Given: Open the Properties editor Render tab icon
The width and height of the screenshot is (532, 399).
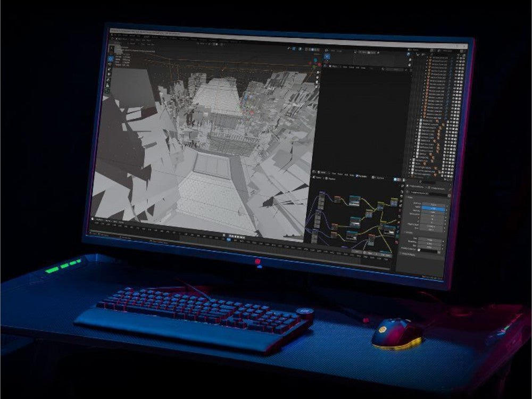Looking at the screenshot, I should coord(401,185).
